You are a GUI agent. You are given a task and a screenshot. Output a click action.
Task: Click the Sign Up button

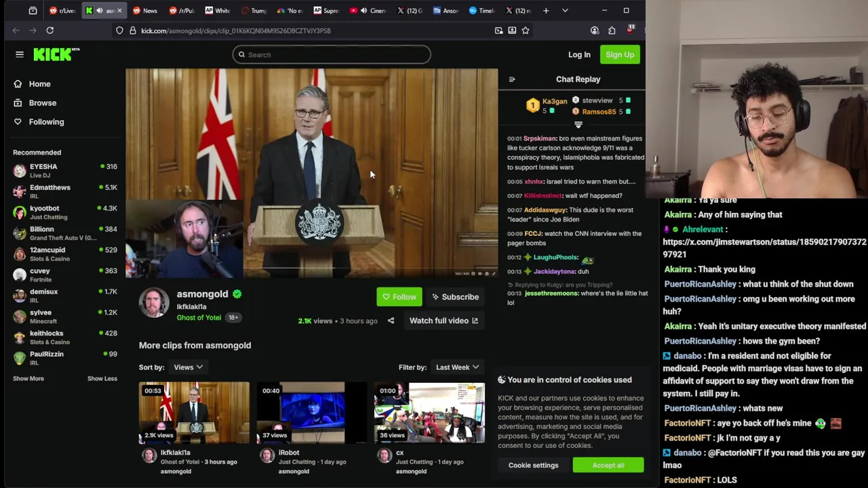click(620, 55)
